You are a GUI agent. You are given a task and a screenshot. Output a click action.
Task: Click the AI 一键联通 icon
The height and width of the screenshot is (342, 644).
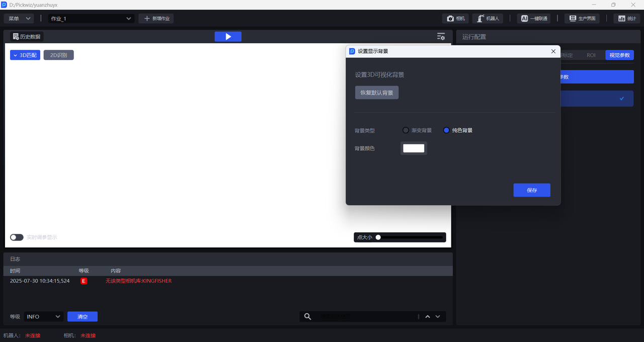coord(524,19)
